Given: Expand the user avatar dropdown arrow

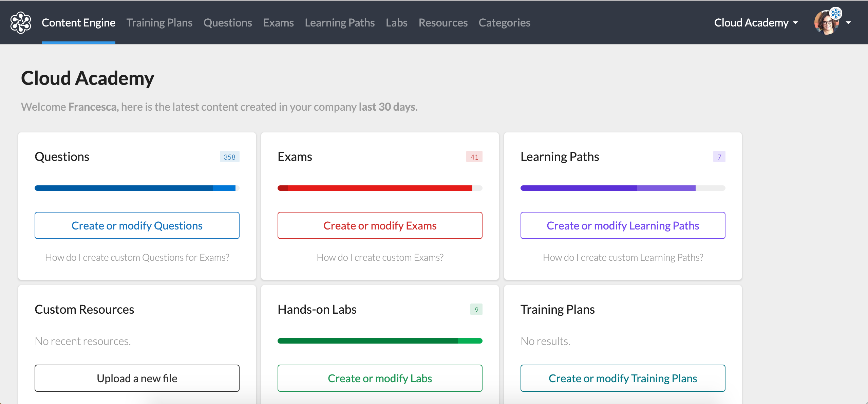Looking at the screenshot, I should point(848,23).
